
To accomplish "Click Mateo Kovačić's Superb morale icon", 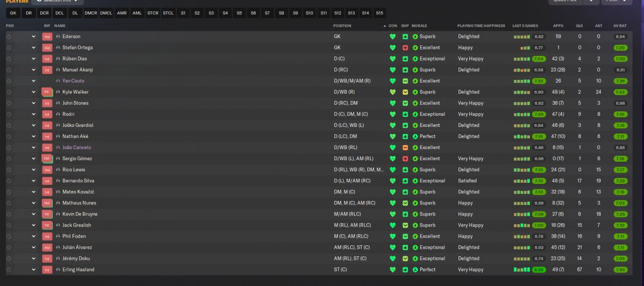I will pos(415,192).
